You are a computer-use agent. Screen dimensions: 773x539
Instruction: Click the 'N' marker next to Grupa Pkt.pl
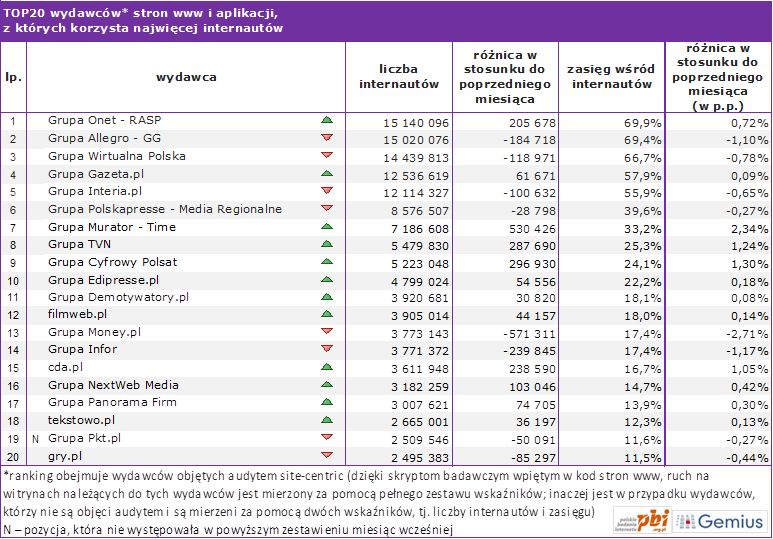coord(35,439)
